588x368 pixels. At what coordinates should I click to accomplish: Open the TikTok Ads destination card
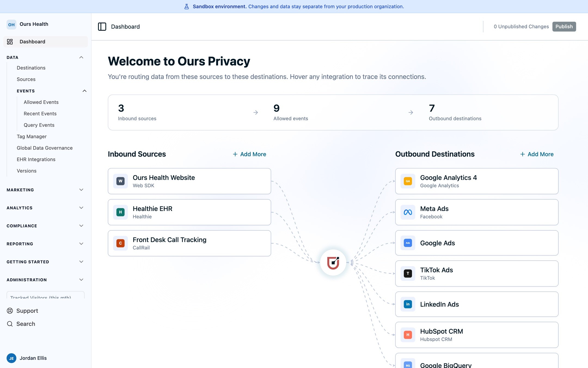[x=477, y=273]
